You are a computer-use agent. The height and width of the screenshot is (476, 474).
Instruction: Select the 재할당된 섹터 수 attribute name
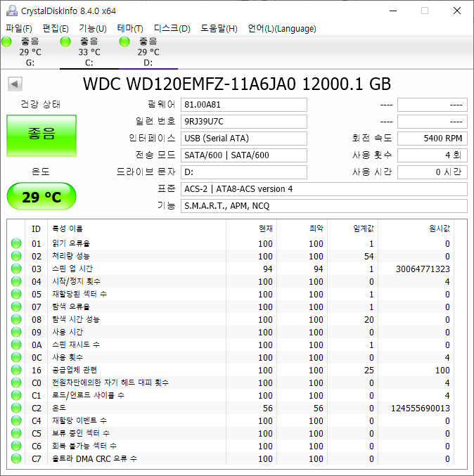79,294
